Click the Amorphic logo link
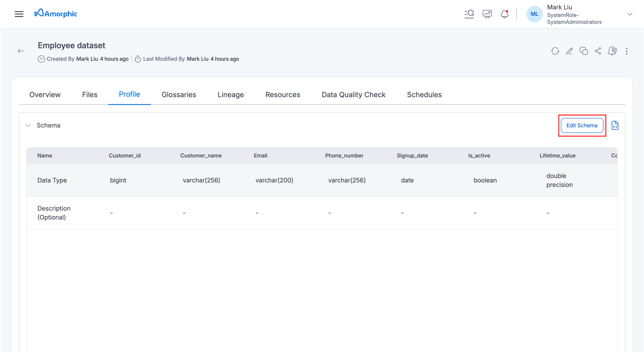Image resolution: width=644 pixels, height=352 pixels. point(56,13)
